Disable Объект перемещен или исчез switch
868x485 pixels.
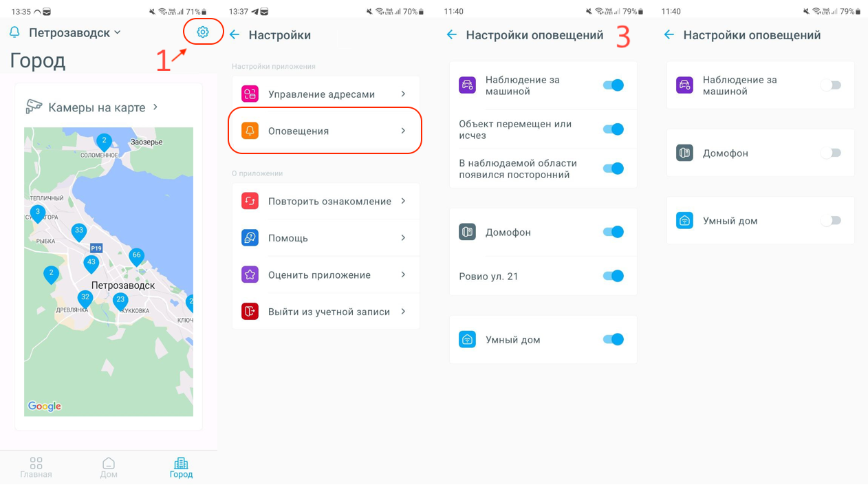(613, 129)
